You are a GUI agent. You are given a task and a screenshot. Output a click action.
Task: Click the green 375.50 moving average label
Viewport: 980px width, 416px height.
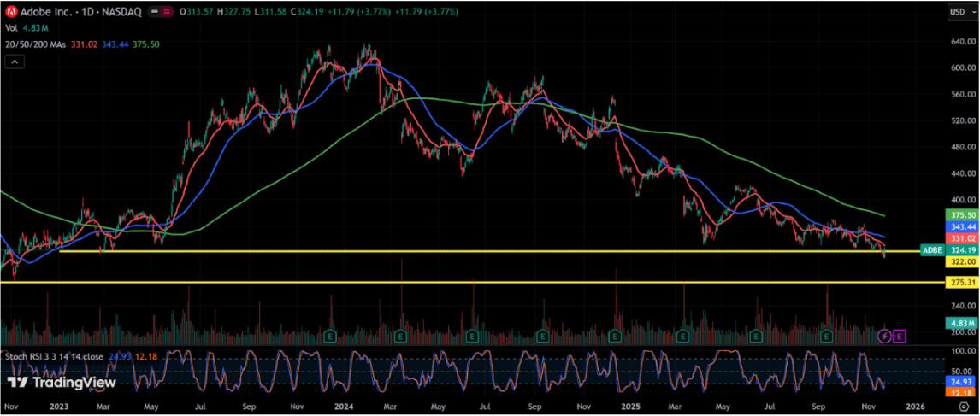pos(962,215)
